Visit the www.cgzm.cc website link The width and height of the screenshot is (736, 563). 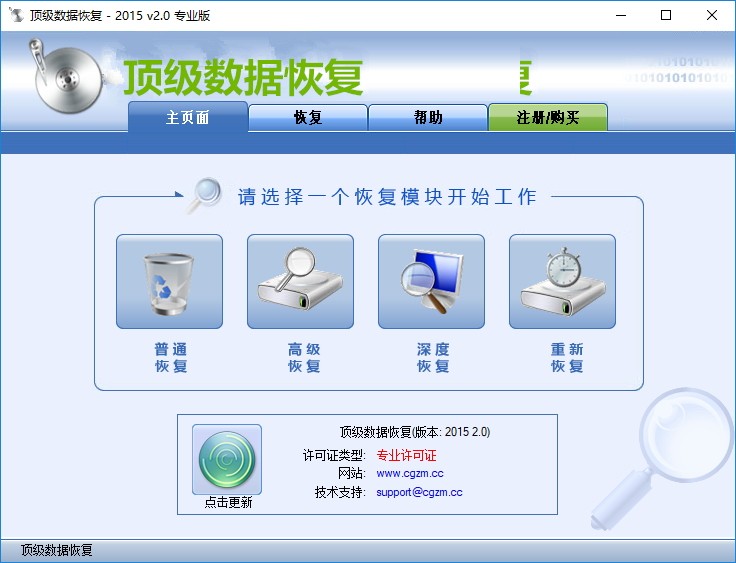coord(410,473)
